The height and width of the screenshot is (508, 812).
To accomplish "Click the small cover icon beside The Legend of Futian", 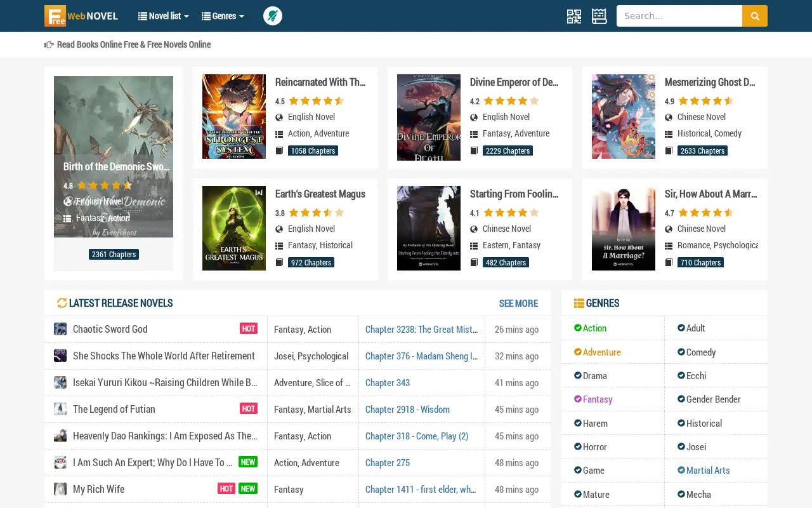I will [x=60, y=409].
